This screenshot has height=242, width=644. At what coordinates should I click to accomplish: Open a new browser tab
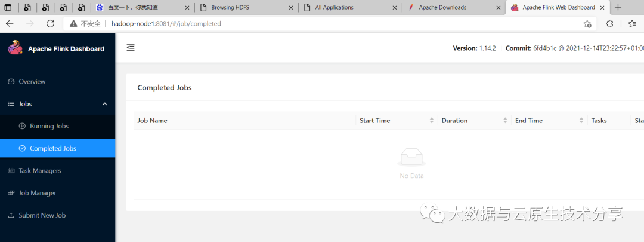pyautogui.click(x=618, y=7)
